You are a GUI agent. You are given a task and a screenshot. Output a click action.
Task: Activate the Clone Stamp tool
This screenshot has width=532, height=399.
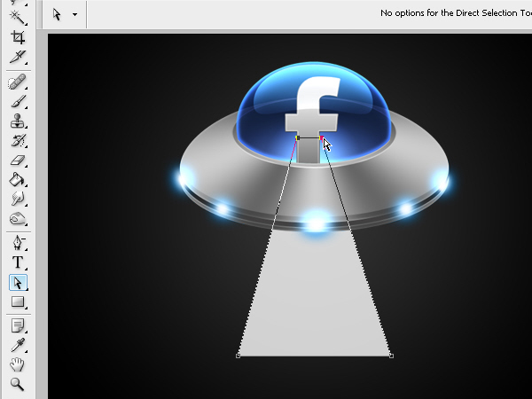[18, 121]
